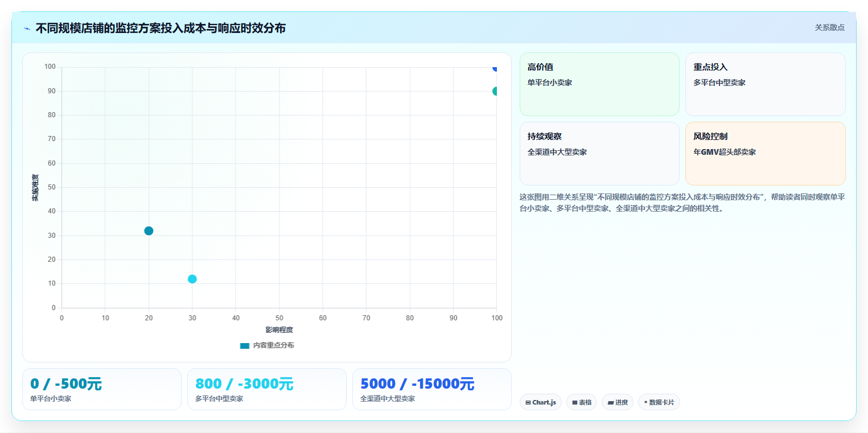This screenshot has height=433, width=868.
Task: Click the cyan scatter point at x=30
Action: point(192,279)
